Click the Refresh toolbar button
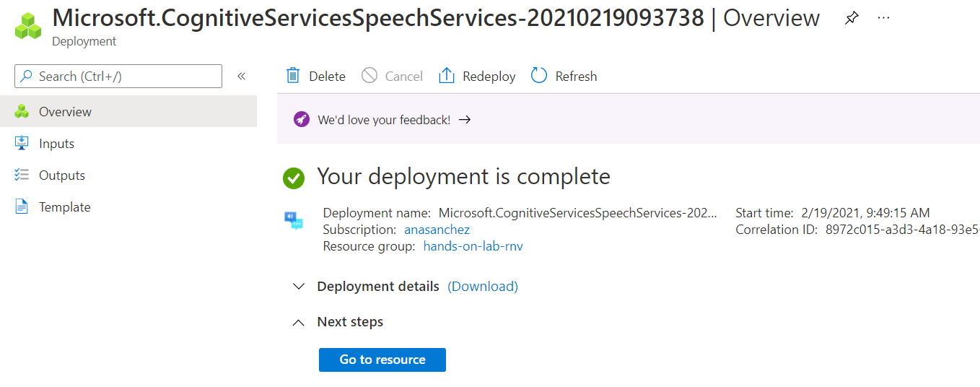The image size is (980, 387). coord(564,76)
